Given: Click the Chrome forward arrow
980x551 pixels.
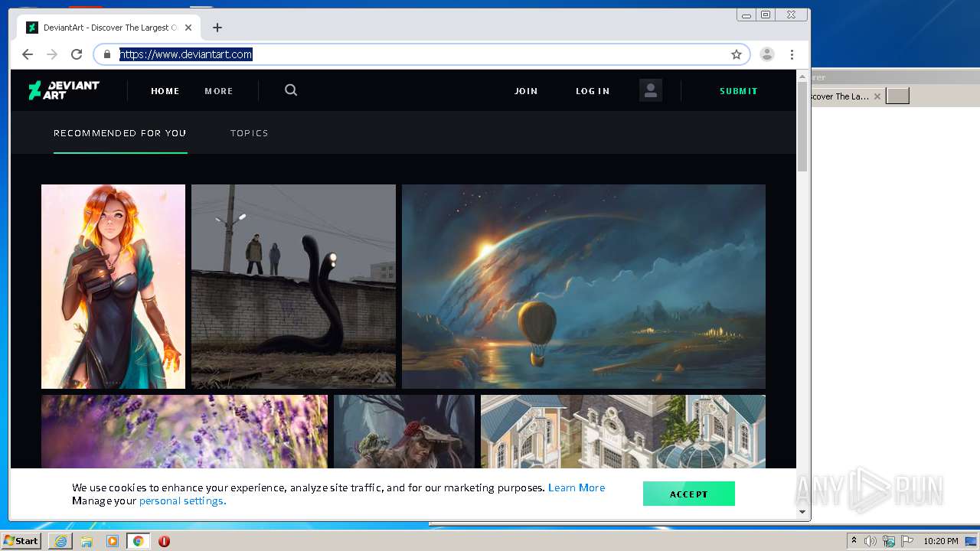Looking at the screenshot, I should [x=52, y=54].
